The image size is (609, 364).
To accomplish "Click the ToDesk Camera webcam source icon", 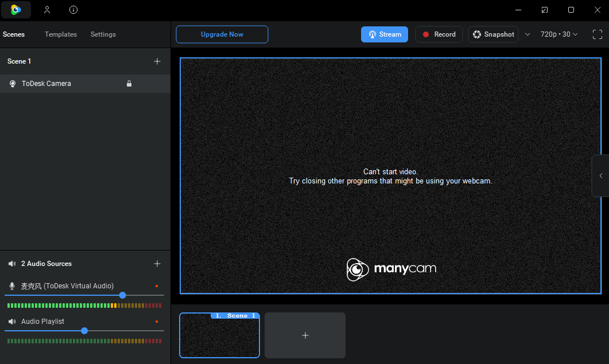I will pos(12,83).
